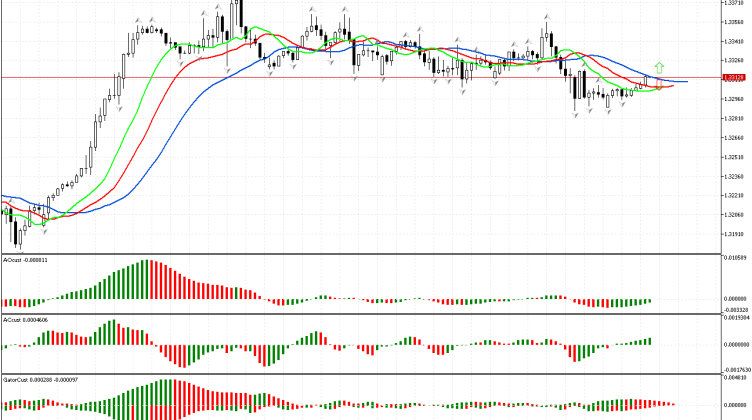Click the highest candlestick on the chart
Image resolution: width=752 pixels, height=420 pixels.
point(237,14)
